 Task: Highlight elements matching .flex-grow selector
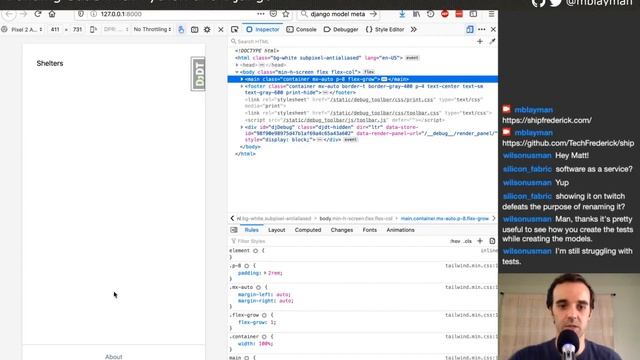point(264,315)
